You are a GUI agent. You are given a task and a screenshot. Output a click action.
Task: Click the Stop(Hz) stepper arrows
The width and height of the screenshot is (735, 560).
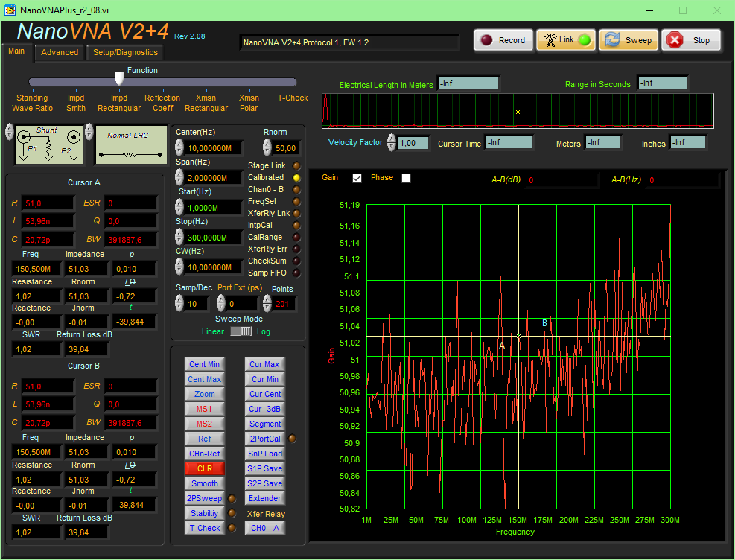click(179, 237)
